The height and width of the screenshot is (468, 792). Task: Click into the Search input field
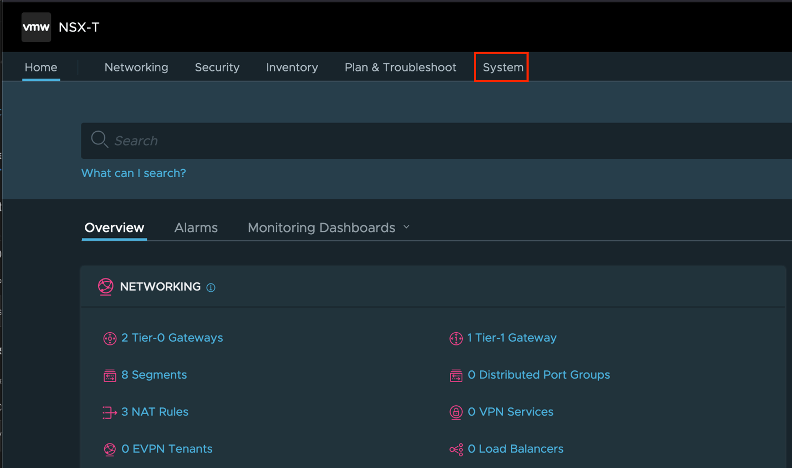[440, 141]
